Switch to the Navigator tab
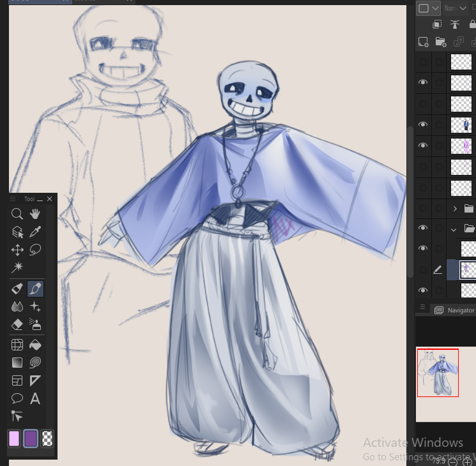The height and width of the screenshot is (466, 476). coord(454,310)
